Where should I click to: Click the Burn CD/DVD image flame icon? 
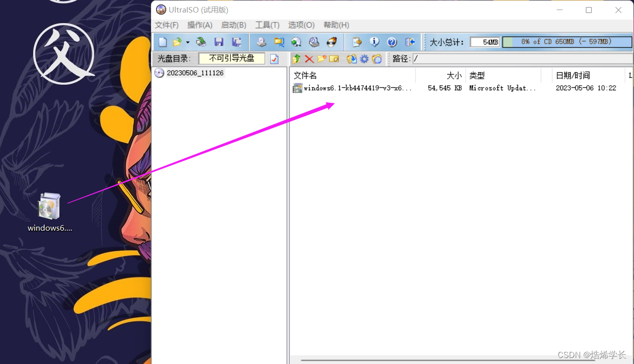pos(332,42)
